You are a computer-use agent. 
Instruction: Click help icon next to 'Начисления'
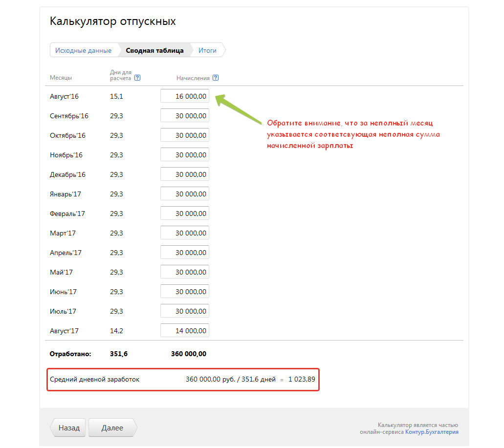pos(216,78)
